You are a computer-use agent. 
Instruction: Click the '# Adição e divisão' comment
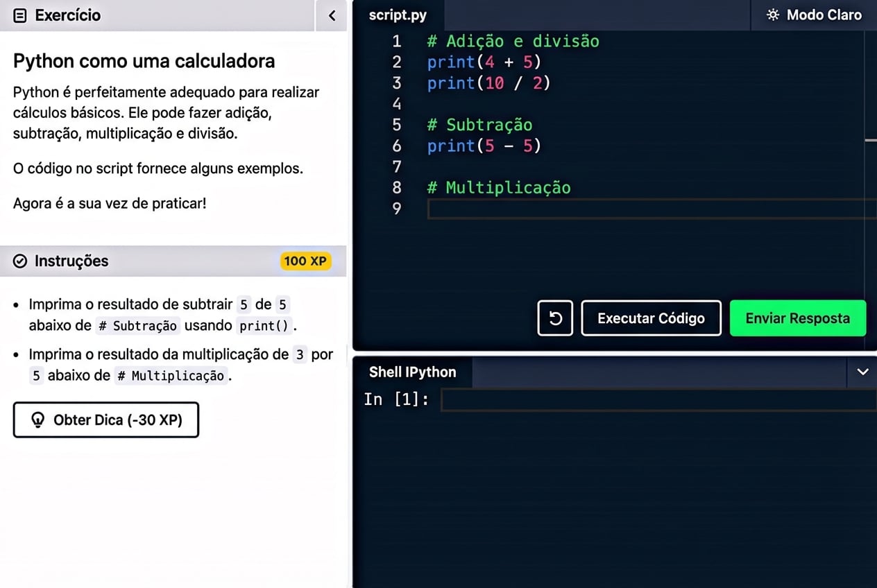(x=513, y=42)
